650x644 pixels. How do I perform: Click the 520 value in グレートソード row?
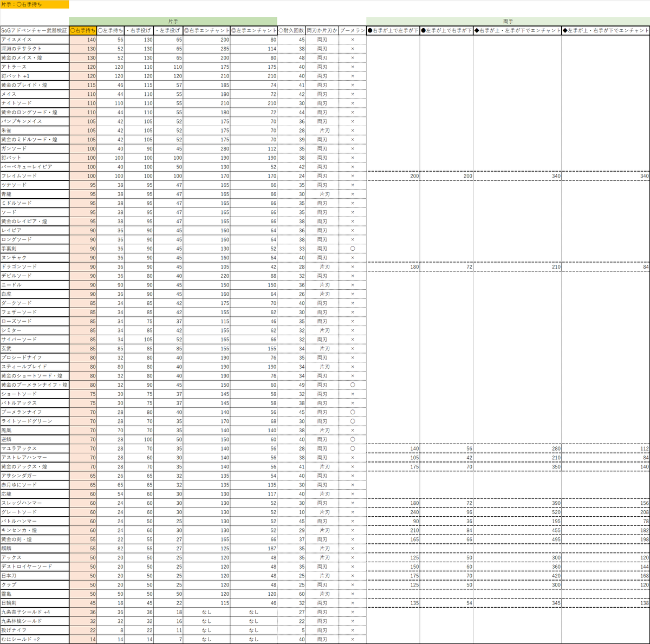click(517, 512)
